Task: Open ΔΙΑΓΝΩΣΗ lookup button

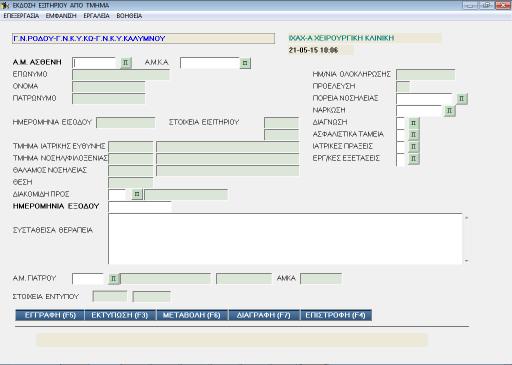Action: pyautogui.click(x=413, y=123)
